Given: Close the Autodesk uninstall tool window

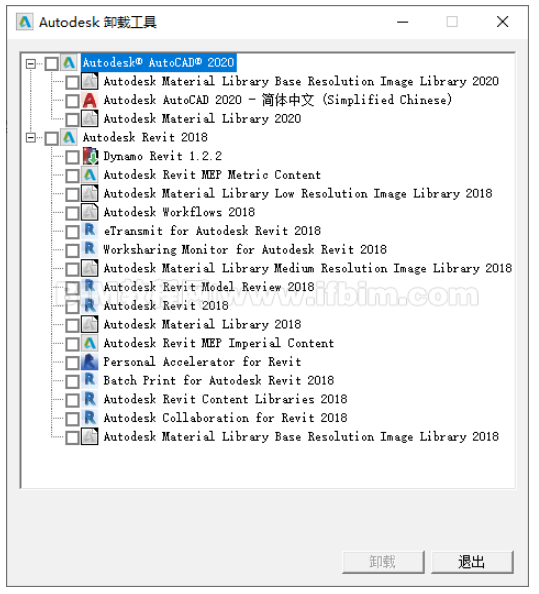Looking at the screenshot, I should (x=503, y=22).
